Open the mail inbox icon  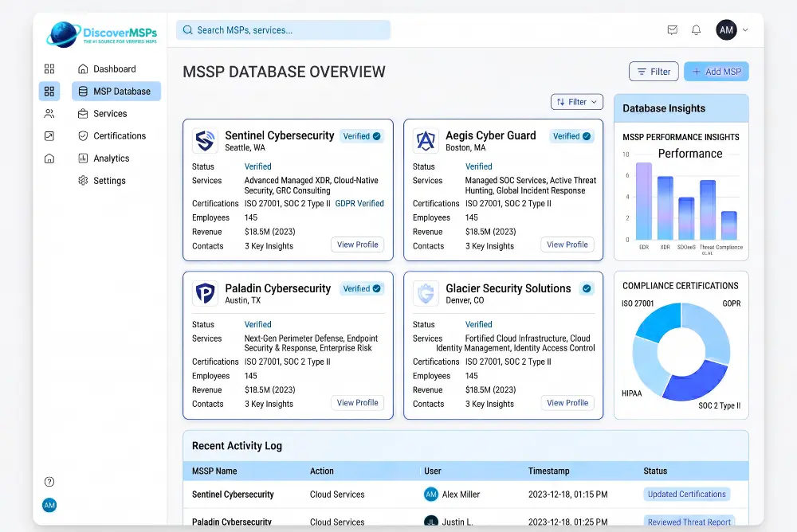point(672,30)
